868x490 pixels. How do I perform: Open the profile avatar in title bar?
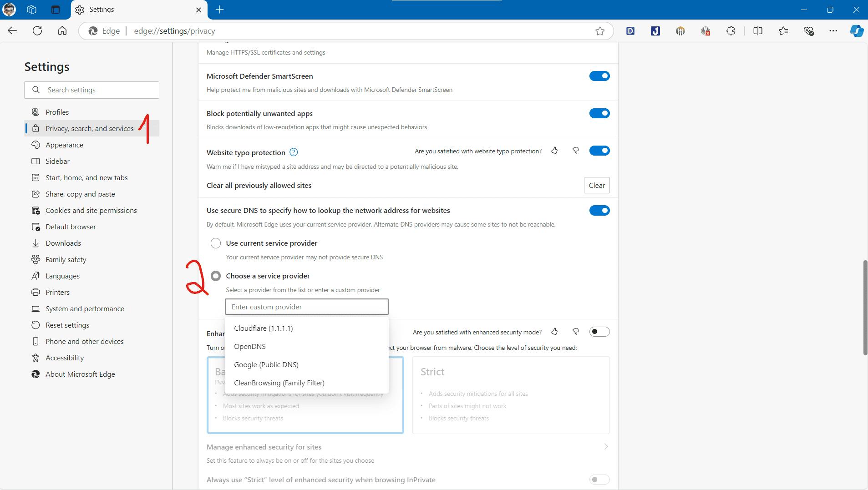click(x=10, y=9)
